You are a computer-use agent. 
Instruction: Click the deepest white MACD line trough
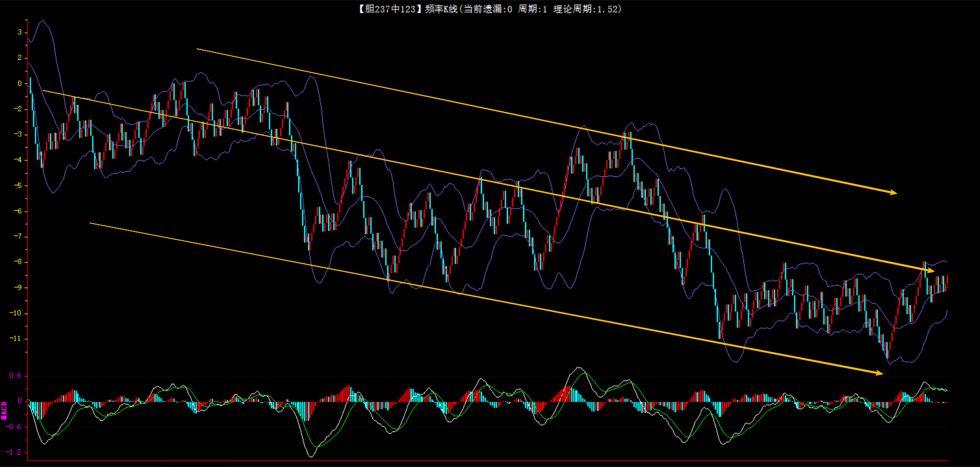pos(311,456)
